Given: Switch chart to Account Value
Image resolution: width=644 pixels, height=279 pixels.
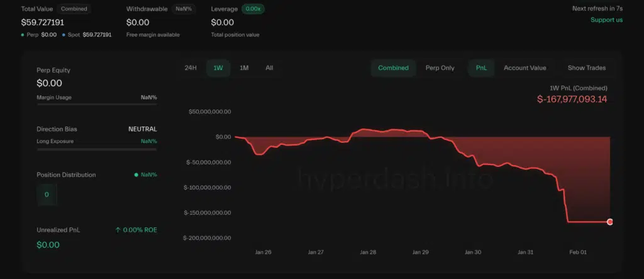Looking at the screenshot, I should coord(525,68).
